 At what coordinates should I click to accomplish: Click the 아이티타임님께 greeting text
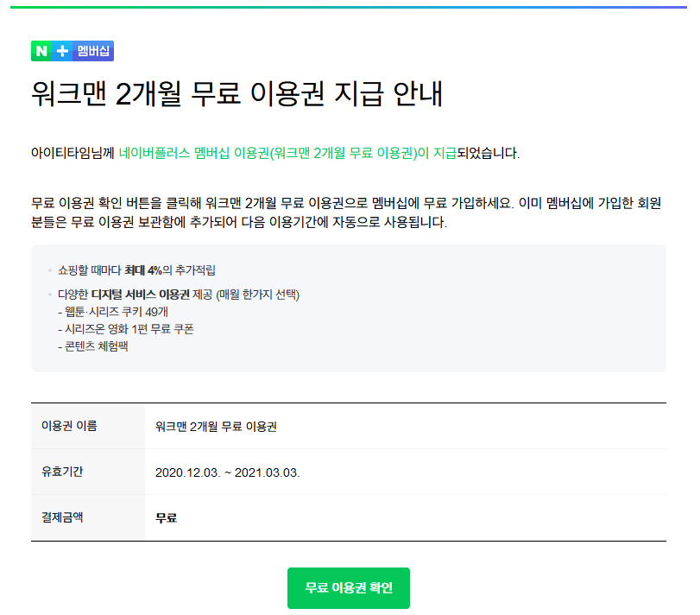(x=73, y=153)
